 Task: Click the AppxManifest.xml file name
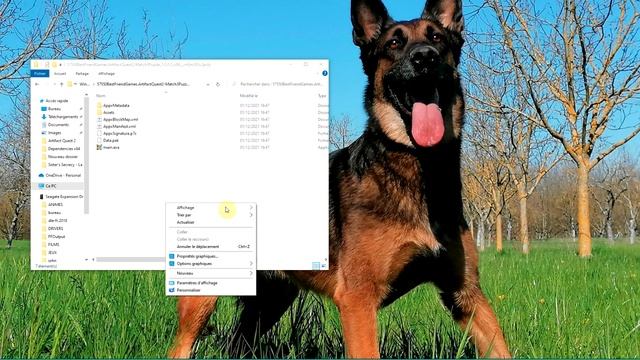[x=120, y=126]
